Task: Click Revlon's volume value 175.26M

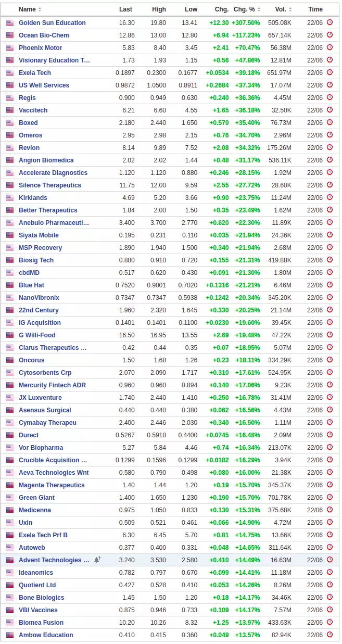Action: [x=280, y=148]
